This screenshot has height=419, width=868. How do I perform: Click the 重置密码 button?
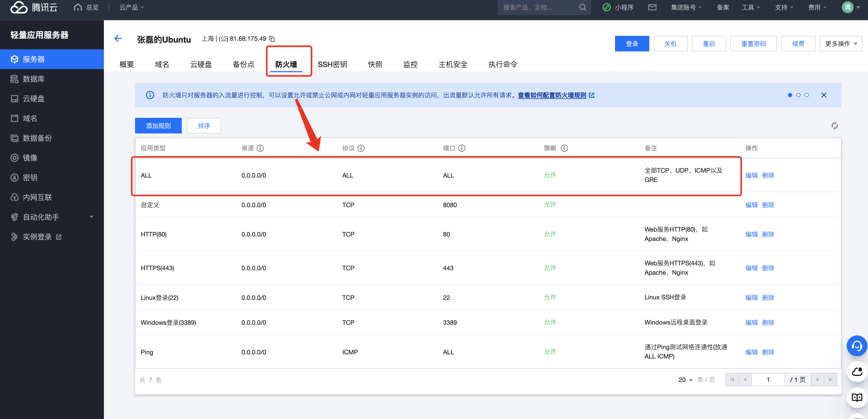753,44
